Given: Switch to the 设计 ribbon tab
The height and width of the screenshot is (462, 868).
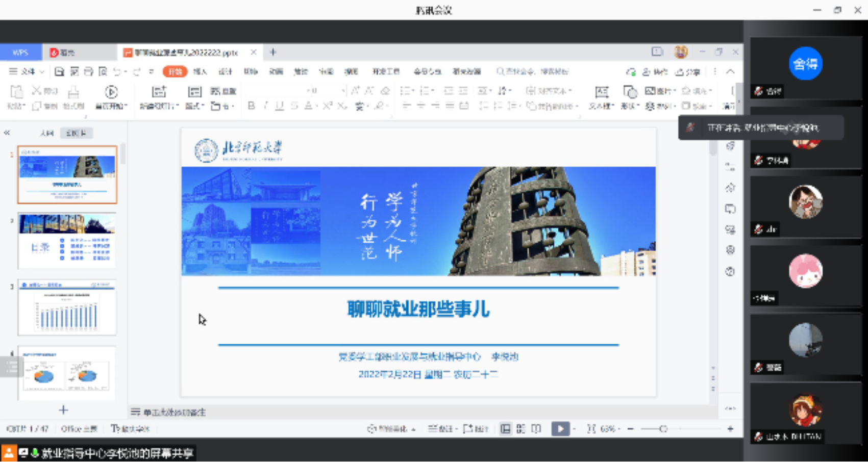Looking at the screenshot, I should click(225, 71).
